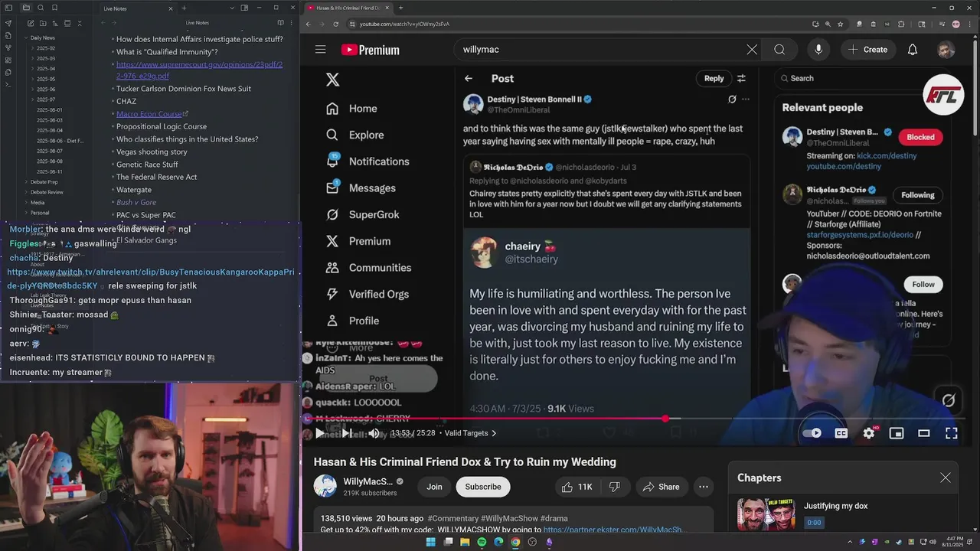Clear the YouTube search text

coord(752,50)
